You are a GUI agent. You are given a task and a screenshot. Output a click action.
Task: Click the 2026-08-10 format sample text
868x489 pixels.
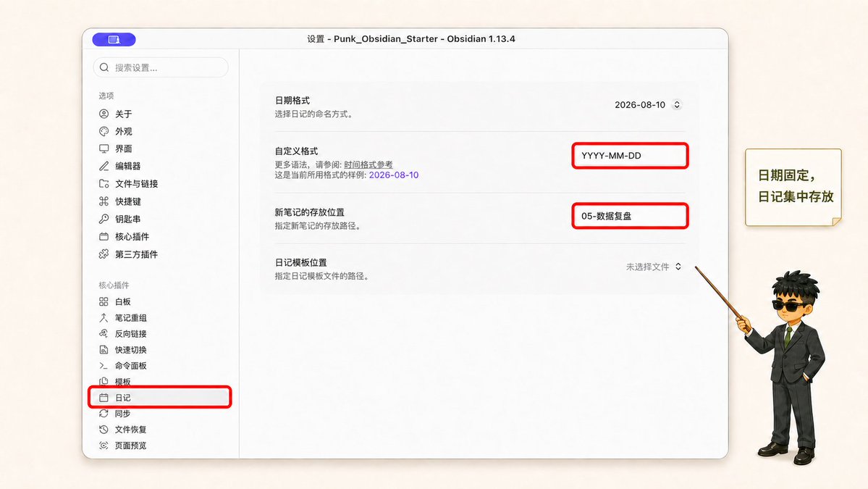(x=394, y=175)
